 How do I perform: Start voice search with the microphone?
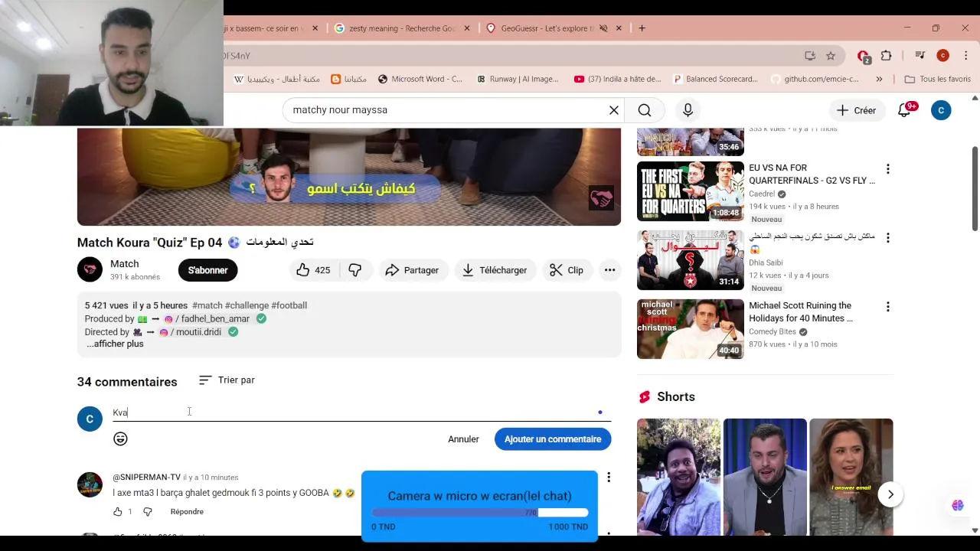(x=688, y=110)
